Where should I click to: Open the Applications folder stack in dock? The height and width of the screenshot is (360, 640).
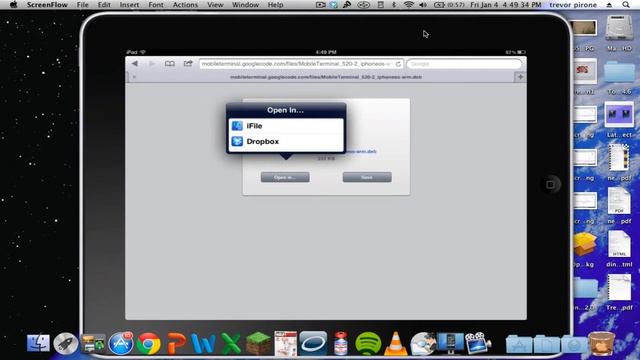pyautogui.click(x=519, y=344)
